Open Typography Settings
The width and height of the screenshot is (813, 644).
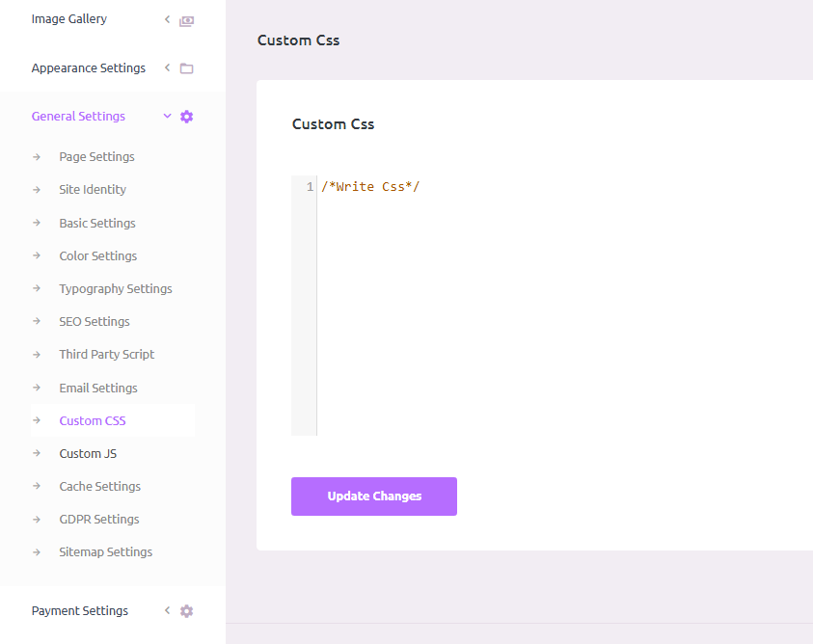tap(116, 288)
